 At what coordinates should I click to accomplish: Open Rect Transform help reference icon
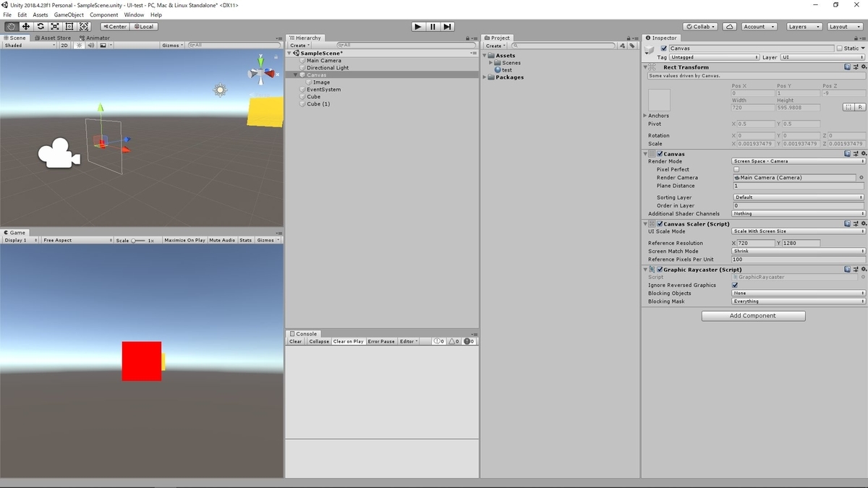(847, 67)
